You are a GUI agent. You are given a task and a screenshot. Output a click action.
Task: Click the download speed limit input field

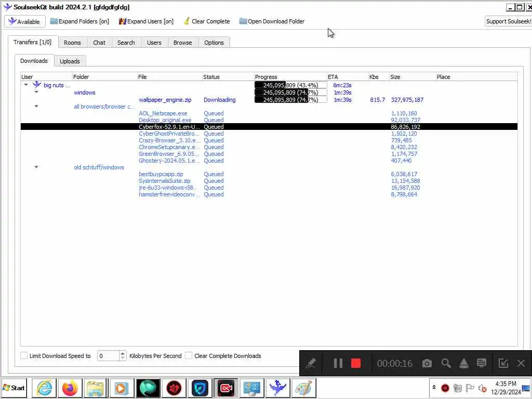point(108,356)
